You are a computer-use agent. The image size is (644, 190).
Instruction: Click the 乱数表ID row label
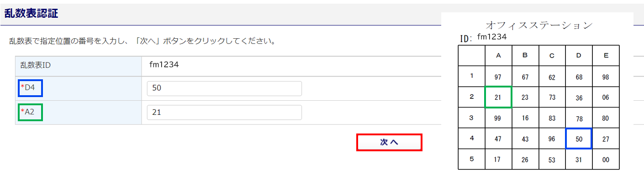(35, 65)
